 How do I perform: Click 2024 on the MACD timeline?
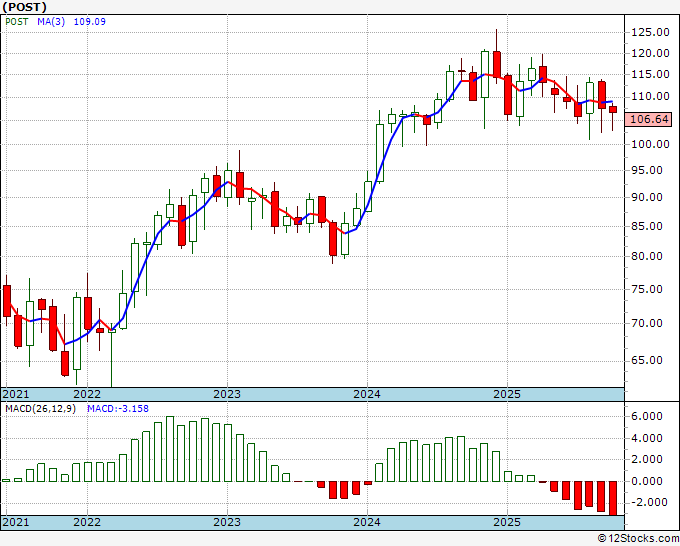coord(367,522)
